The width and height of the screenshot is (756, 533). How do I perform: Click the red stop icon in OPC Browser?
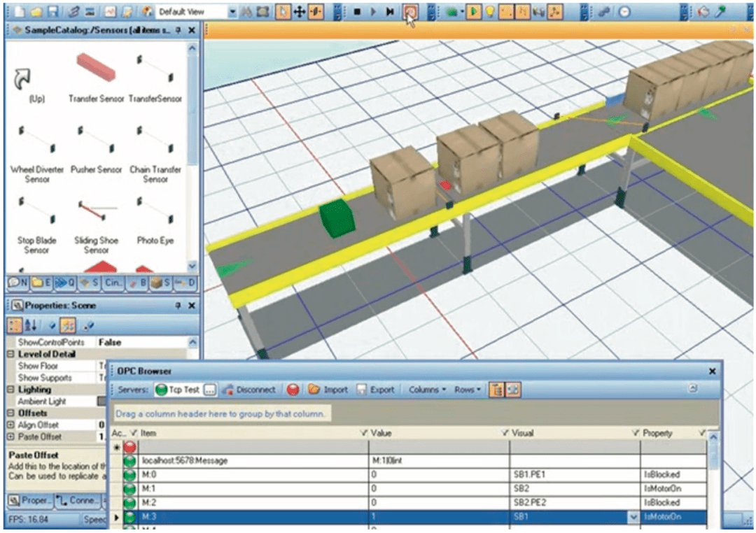(293, 390)
